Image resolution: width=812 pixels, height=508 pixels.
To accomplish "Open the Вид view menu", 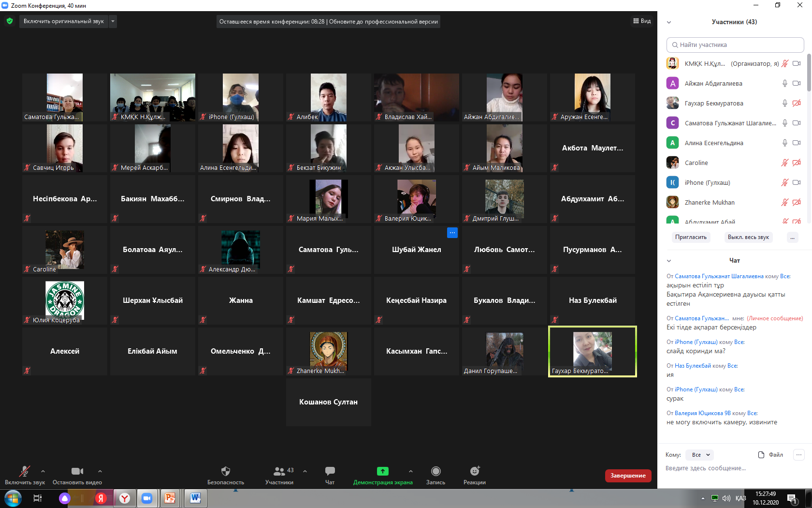I will pyautogui.click(x=642, y=21).
